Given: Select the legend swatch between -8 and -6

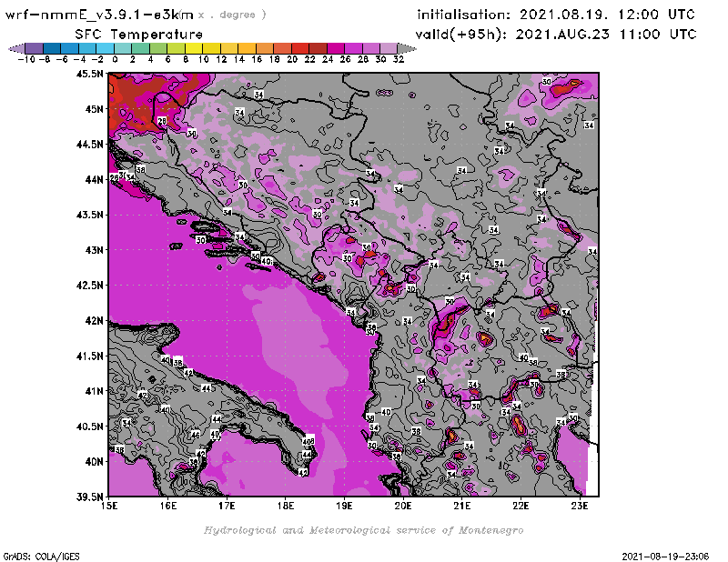Looking at the screenshot, I should (52, 48).
